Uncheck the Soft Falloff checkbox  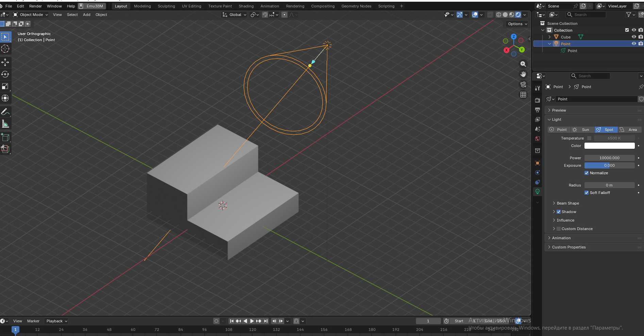click(x=587, y=193)
